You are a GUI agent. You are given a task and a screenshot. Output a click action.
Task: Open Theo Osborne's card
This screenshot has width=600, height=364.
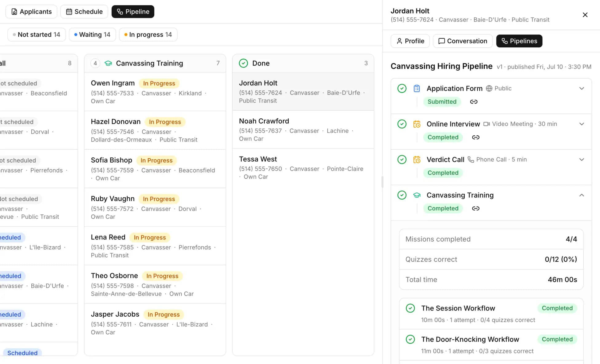tap(155, 284)
